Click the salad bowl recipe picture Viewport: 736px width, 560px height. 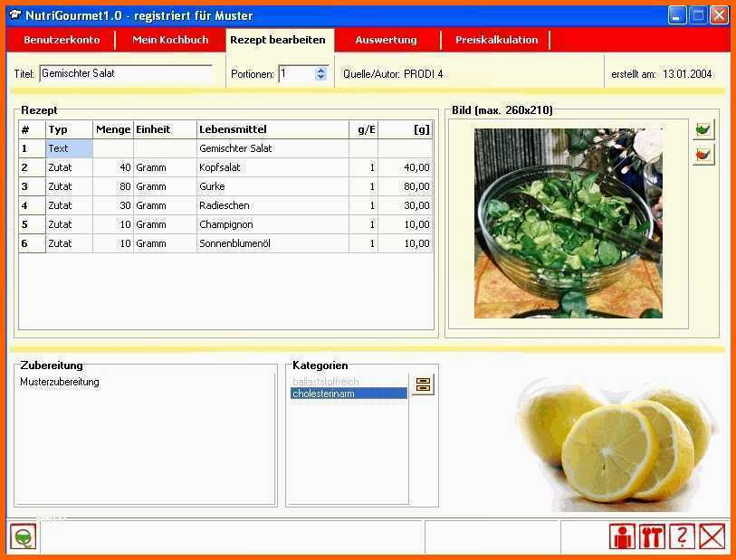click(568, 223)
